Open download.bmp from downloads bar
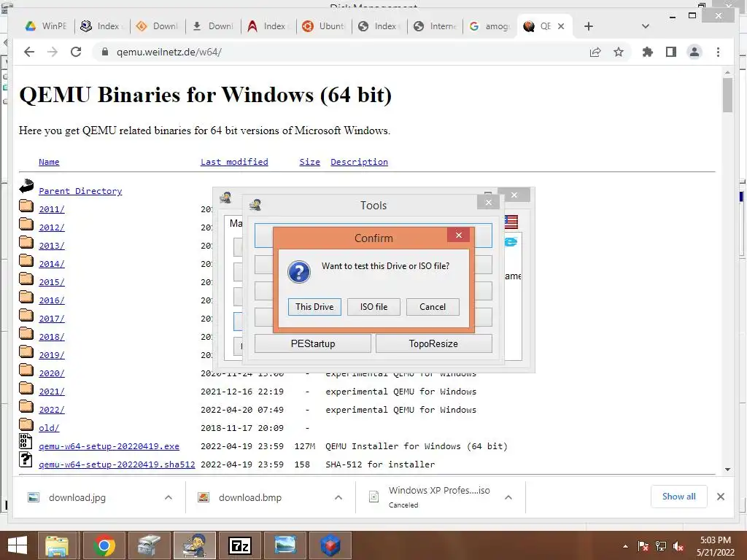 (250, 497)
